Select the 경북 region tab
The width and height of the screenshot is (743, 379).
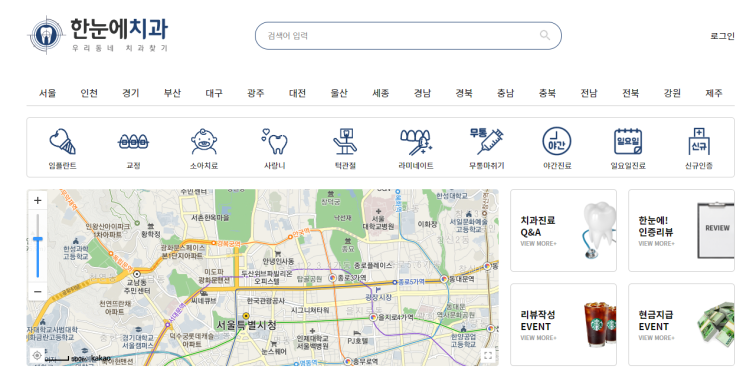coord(464,93)
